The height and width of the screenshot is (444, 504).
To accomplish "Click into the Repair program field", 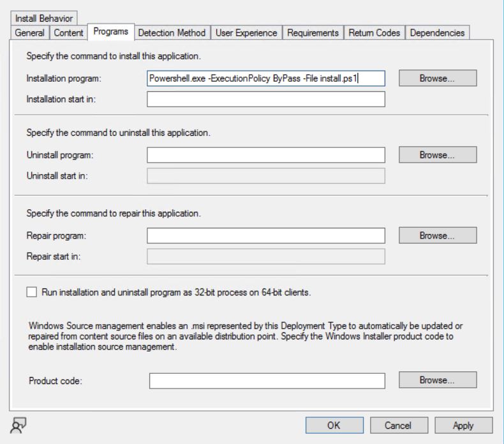I will click(x=265, y=235).
